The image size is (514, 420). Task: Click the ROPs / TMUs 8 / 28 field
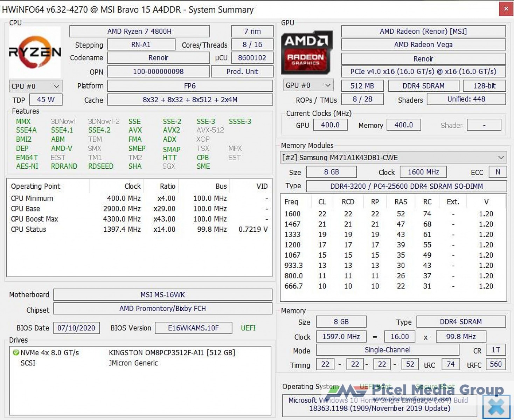coord(362,99)
